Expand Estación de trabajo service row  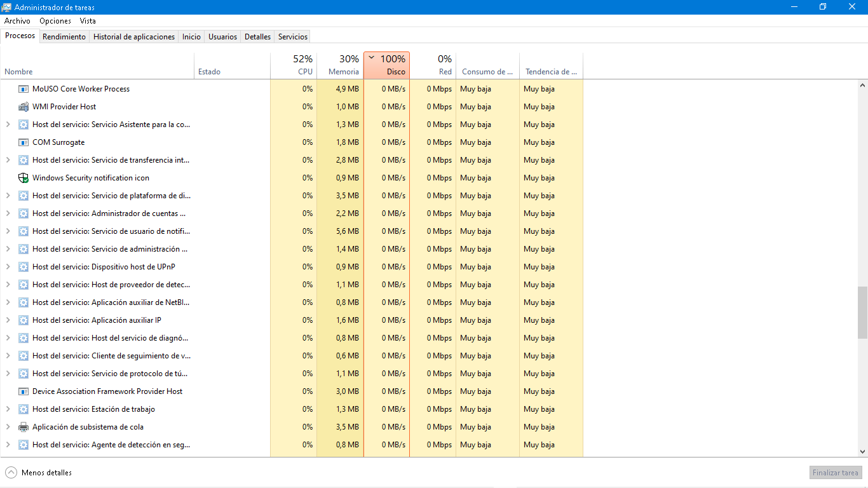tap(8, 409)
